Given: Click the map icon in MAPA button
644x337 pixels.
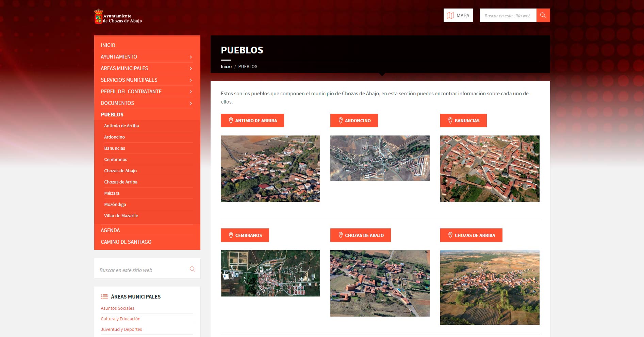Looking at the screenshot, I should [x=450, y=16].
